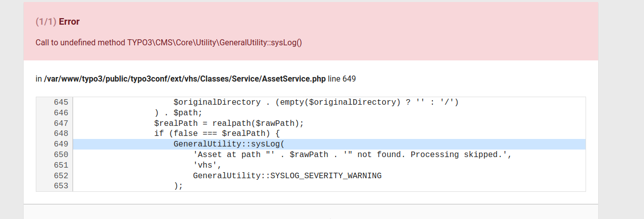Screen dimensions: 644x219
Task: Click line number 647 in the gutter
Action: click(x=60, y=123)
